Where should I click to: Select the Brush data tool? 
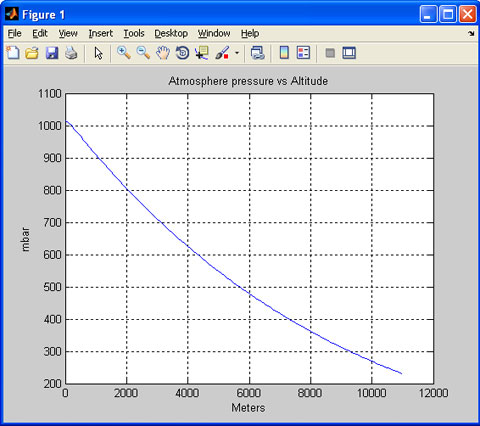point(222,53)
